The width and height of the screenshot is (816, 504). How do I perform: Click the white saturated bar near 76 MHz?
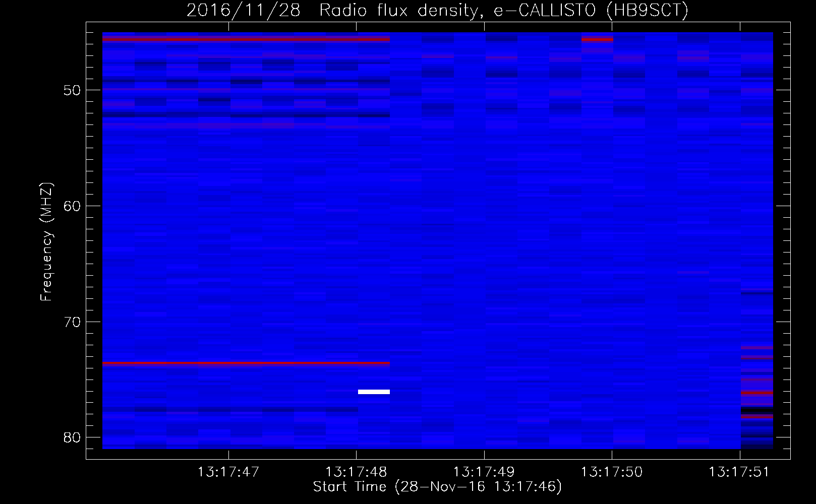(x=374, y=392)
